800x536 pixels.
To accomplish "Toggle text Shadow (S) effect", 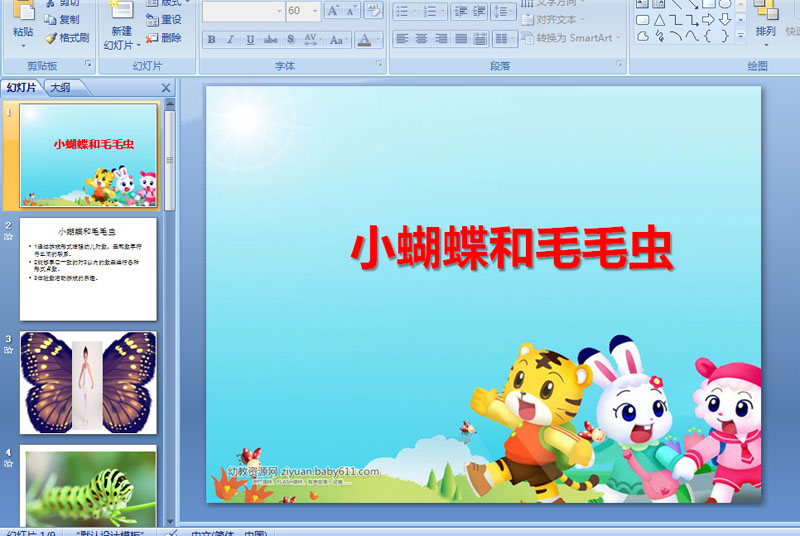I will 290,39.
